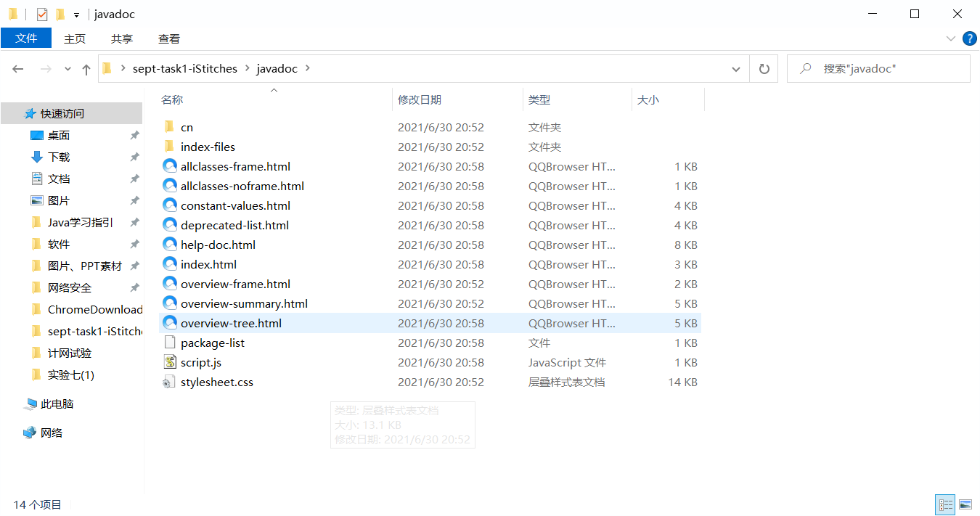Image resolution: width=980 pixels, height=516 pixels.
Task: Open the address bar history dropdown
Action: (736, 69)
